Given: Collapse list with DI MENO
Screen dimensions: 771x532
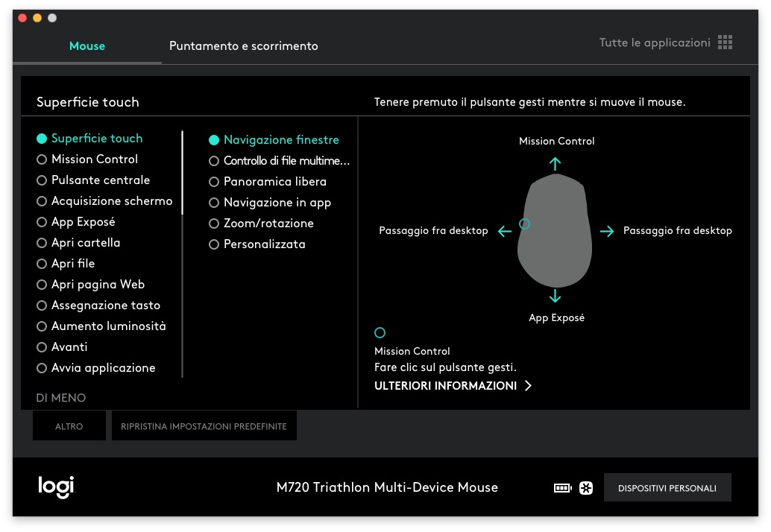Looking at the screenshot, I should click(x=61, y=398).
